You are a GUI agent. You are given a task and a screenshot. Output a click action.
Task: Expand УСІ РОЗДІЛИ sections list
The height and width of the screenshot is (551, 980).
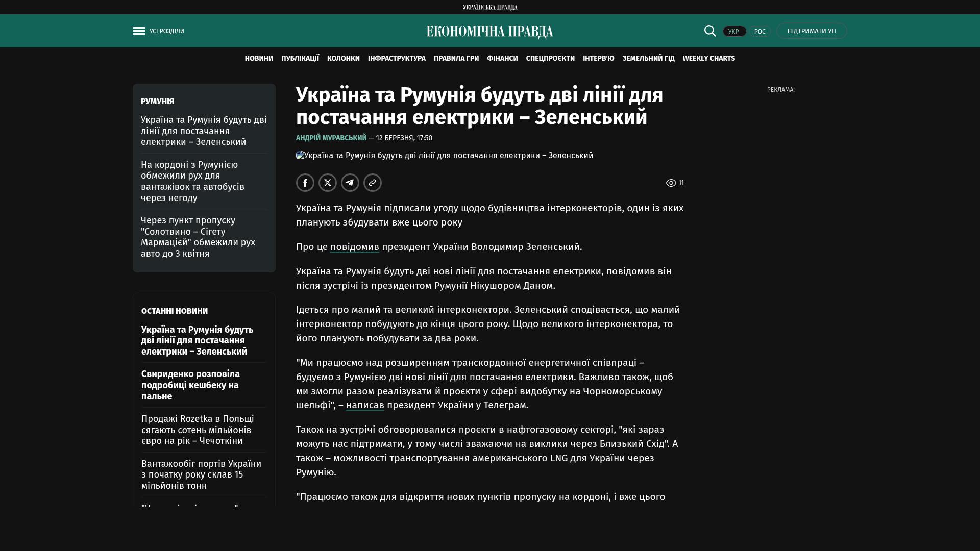[166, 31]
